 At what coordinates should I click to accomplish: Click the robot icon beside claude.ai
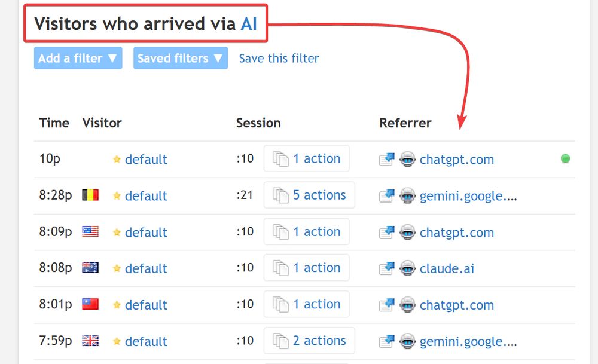(x=407, y=268)
